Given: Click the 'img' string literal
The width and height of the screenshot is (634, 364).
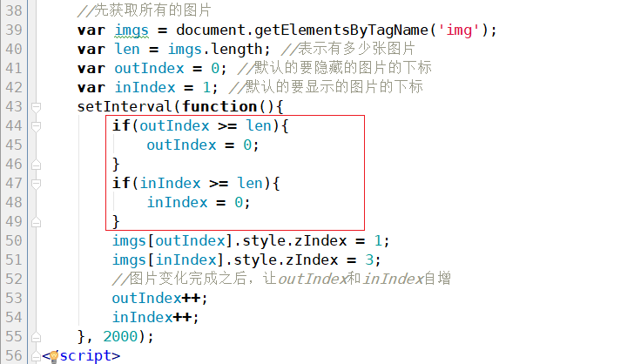Looking at the screenshot, I should (x=462, y=30).
